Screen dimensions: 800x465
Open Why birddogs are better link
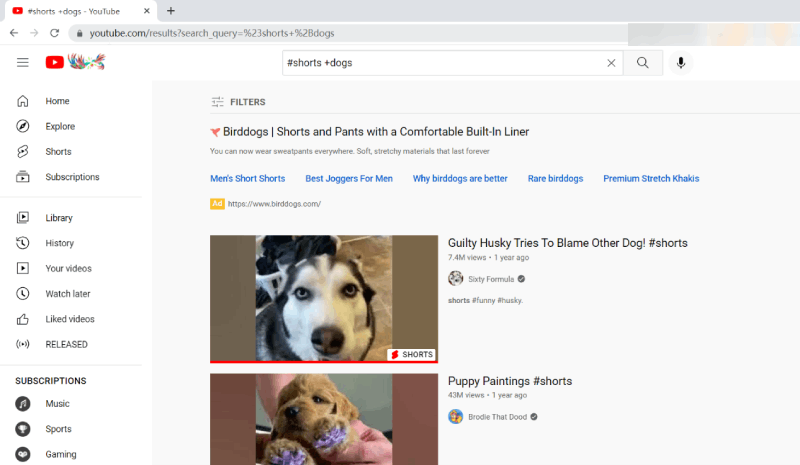[460, 179]
